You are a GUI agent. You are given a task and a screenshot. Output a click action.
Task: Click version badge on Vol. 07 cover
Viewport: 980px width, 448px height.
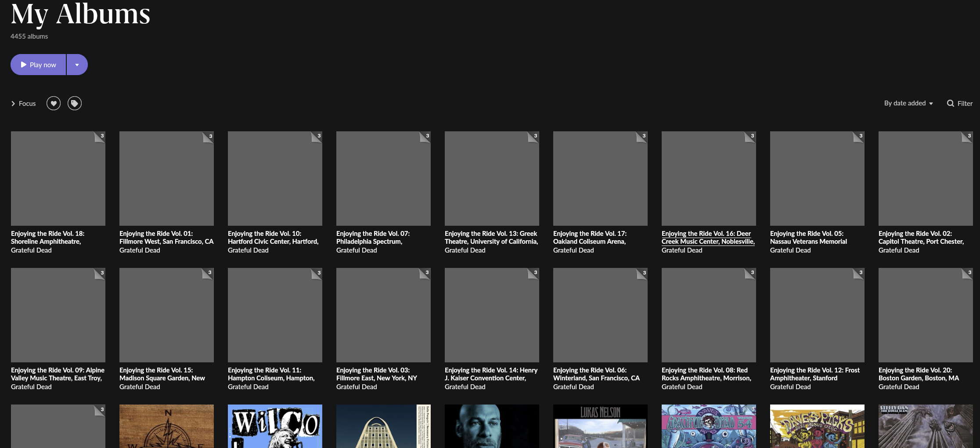(x=425, y=137)
